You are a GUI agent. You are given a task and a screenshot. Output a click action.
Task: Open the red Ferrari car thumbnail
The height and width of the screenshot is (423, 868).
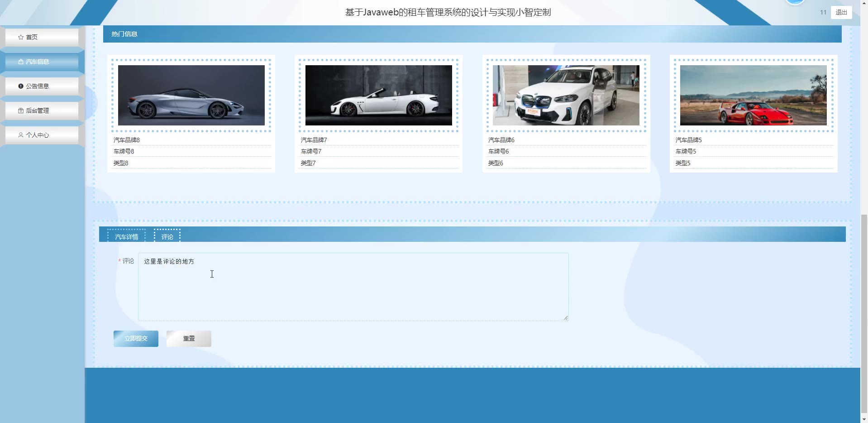point(754,95)
